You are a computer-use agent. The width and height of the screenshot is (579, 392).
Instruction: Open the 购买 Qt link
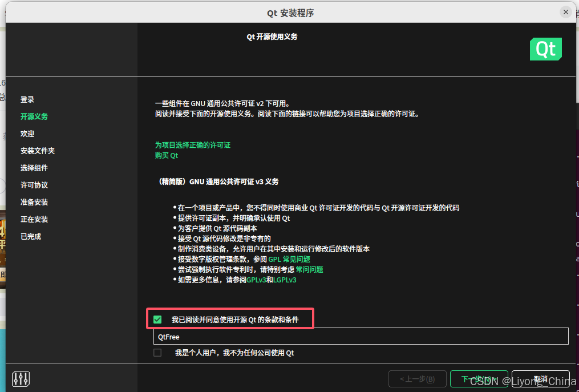[x=167, y=155]
